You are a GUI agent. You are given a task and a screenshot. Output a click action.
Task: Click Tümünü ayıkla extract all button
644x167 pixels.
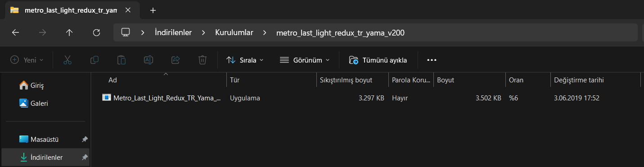tap(378, 60)
